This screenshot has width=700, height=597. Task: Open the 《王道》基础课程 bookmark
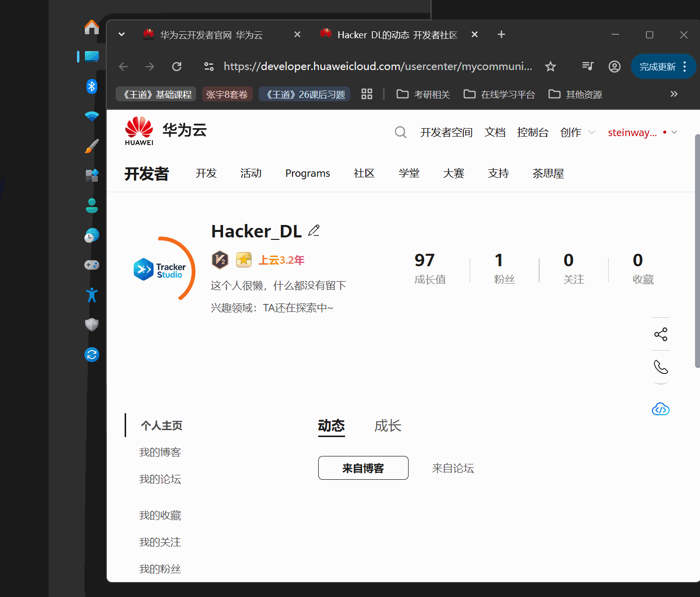(x=156, y=94)
